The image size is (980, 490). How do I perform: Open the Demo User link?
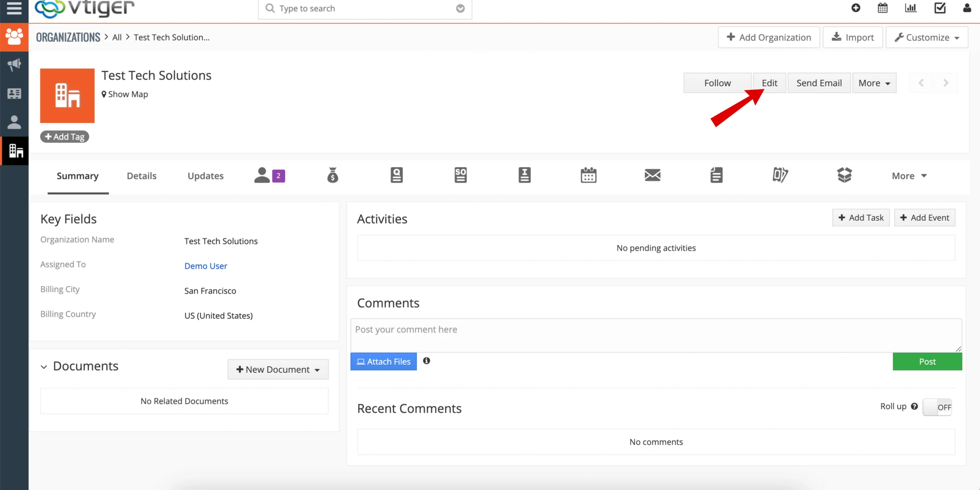click(x=206, y=266)
